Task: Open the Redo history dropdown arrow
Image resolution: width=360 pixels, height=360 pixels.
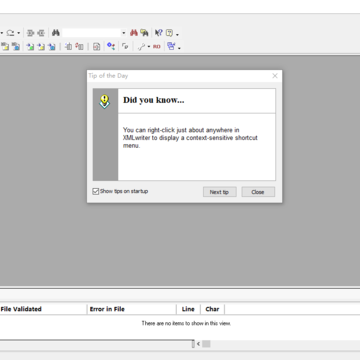Action: click(19, 33)
